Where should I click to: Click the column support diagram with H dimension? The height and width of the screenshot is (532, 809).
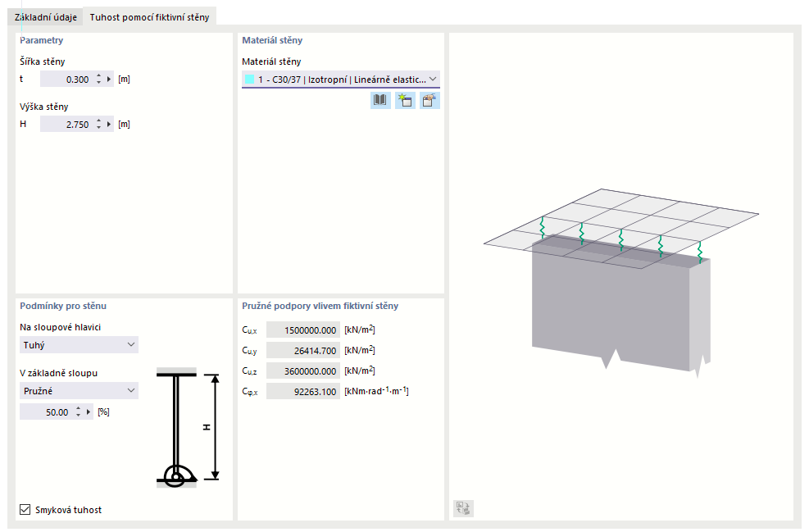[x=188, y=427]
